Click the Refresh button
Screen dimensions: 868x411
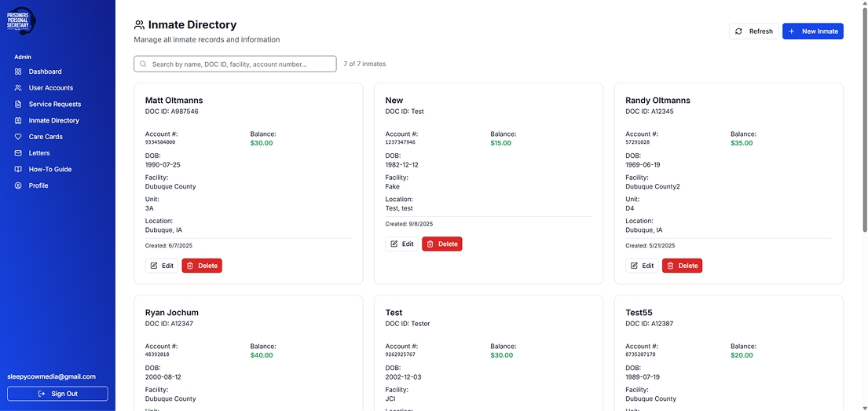tap(753, 31)
